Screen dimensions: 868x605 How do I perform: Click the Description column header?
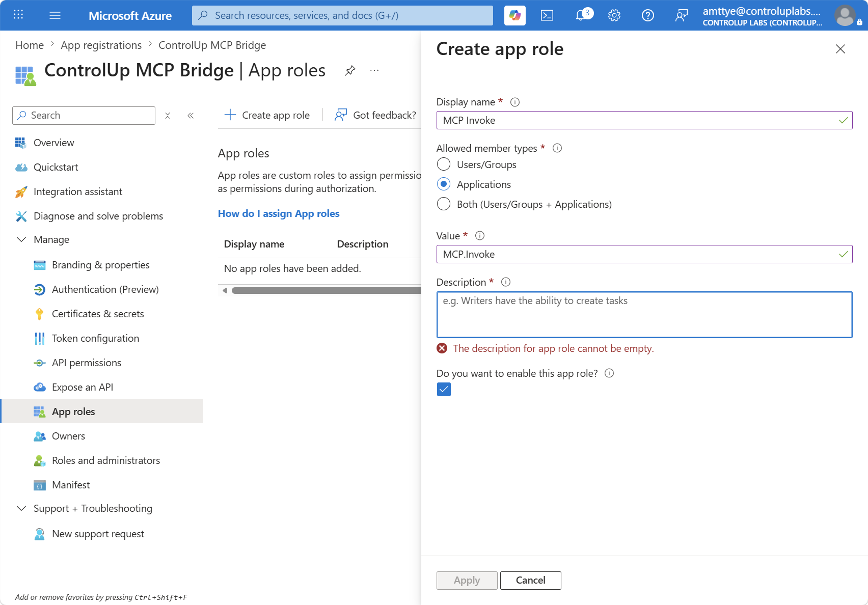coord(363,244)
